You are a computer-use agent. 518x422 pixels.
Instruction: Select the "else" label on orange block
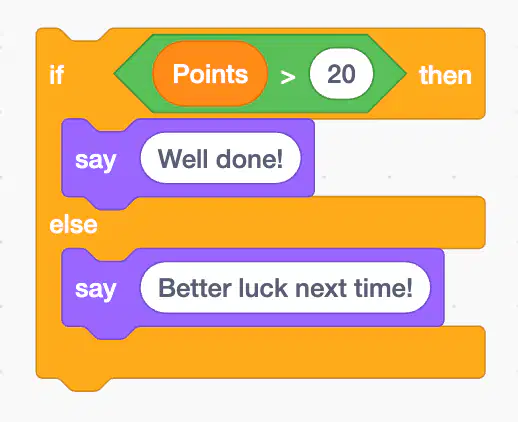pos(73,224)
